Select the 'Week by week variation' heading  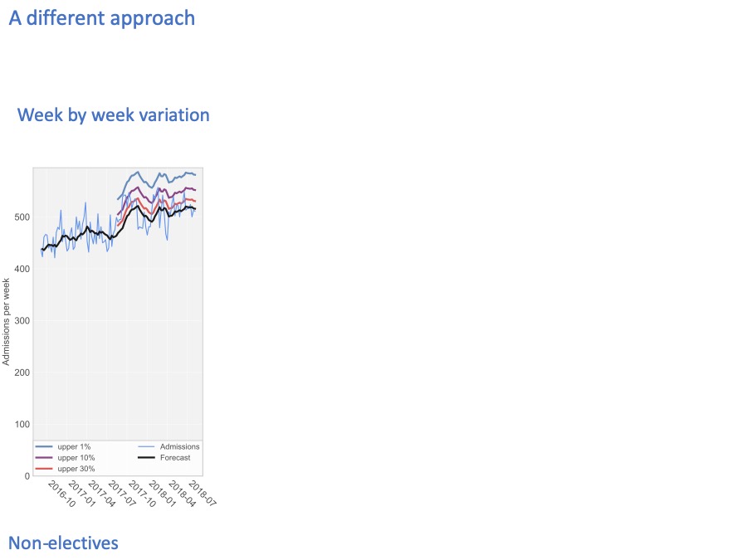[114, 115]
